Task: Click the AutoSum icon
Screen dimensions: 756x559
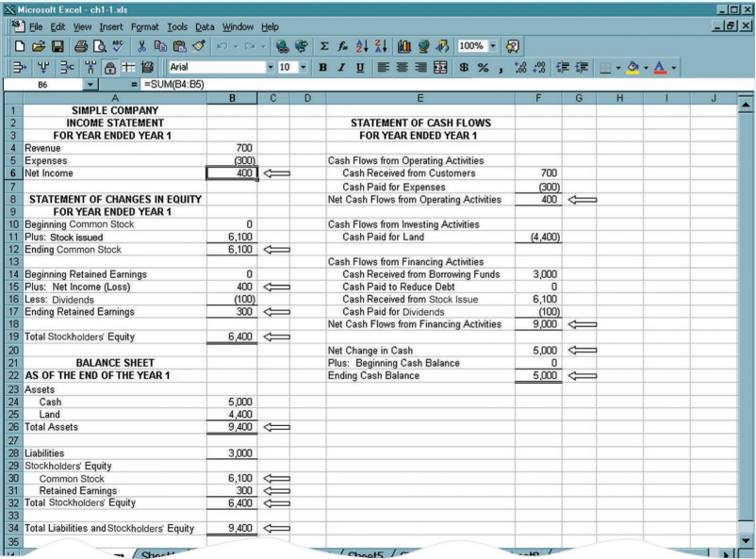Action: [324, 45]
